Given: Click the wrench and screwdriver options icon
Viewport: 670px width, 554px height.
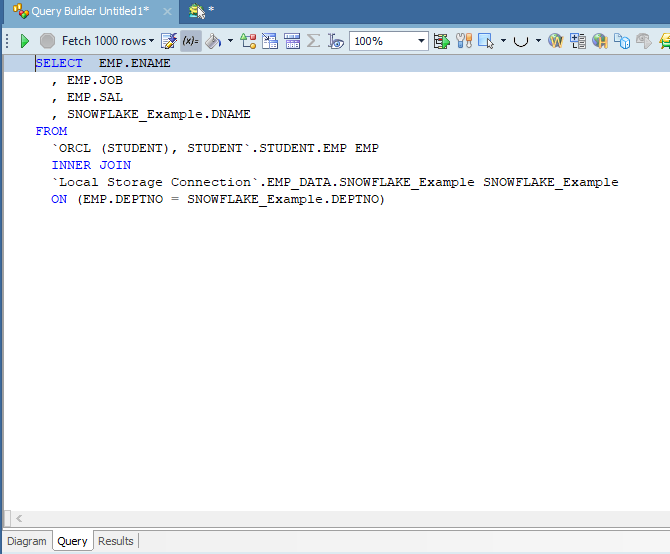Looking at the screenshot, I should click(464, 41).
